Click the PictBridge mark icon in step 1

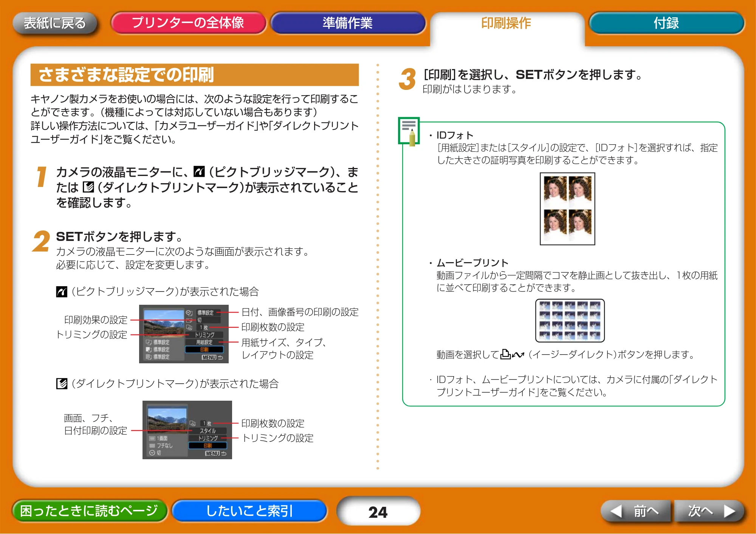tap(199, 171)
